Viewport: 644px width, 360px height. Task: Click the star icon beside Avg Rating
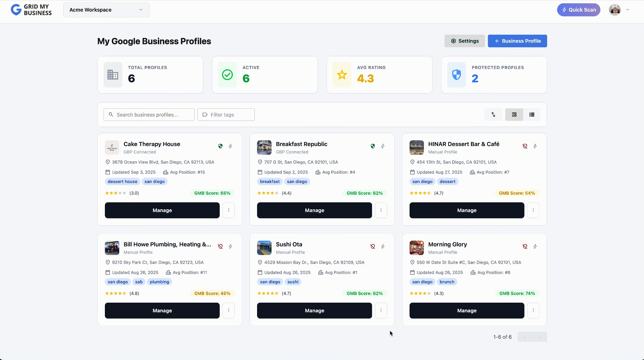click(341, 75)
